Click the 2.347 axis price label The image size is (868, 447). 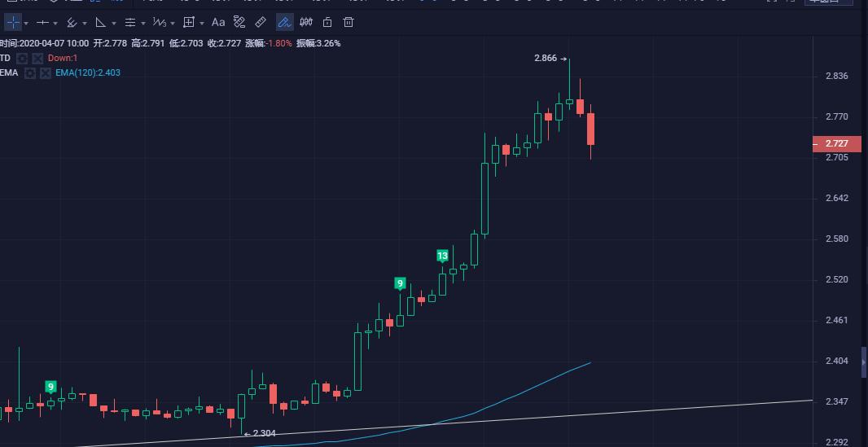836,401
